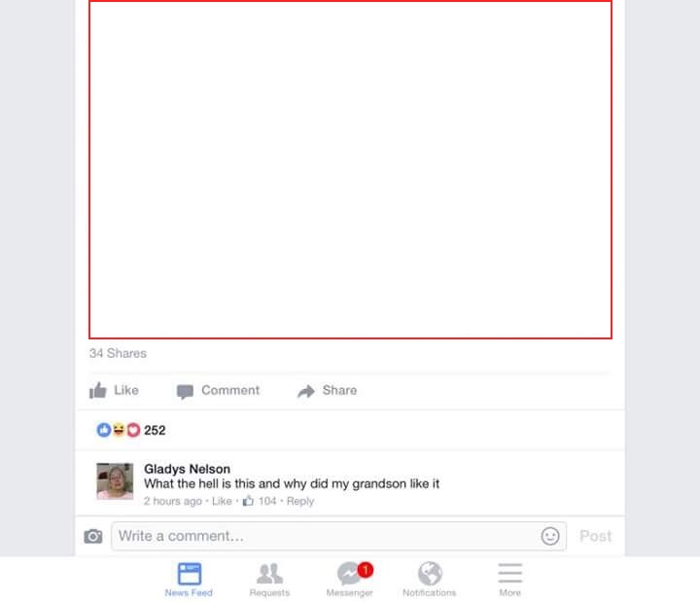Tap the Share arrow icon
This screenshot has width=700, height=602.
(x=306, y=391)
